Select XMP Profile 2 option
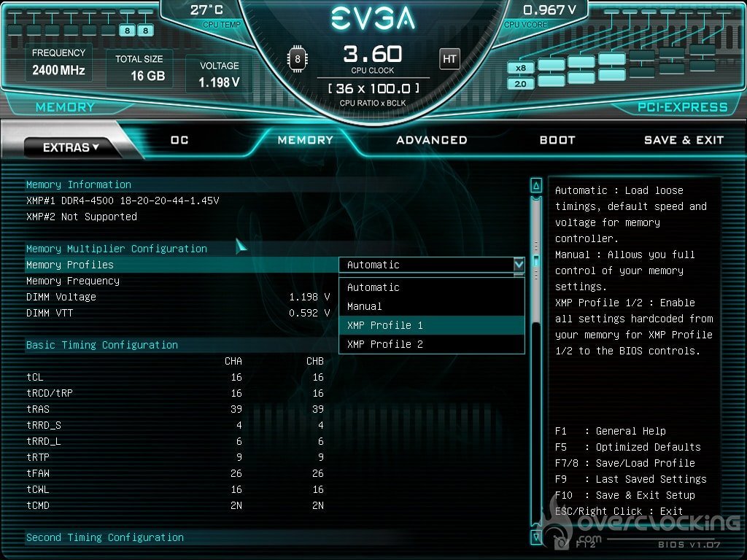This screenshot has width=747, height=560. click(432, 344)
